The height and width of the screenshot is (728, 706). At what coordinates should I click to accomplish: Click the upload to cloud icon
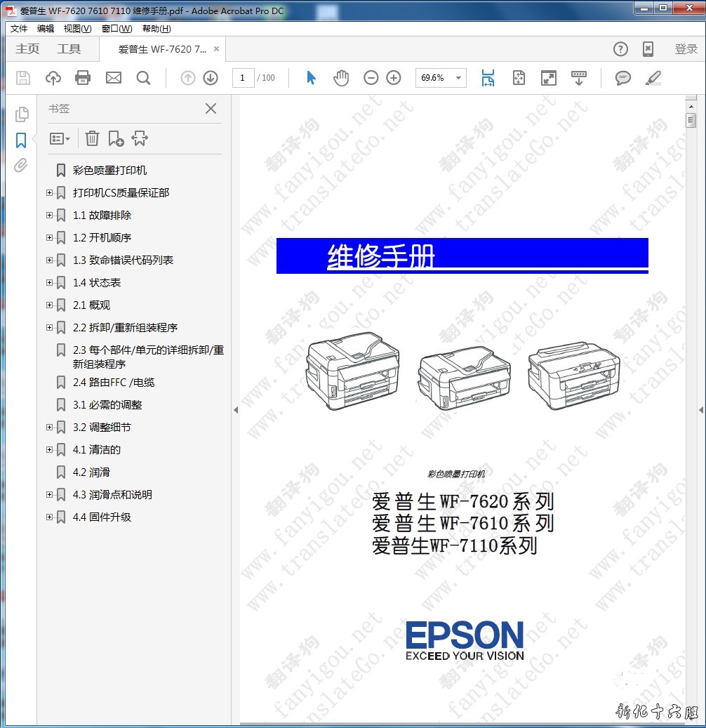53,78
